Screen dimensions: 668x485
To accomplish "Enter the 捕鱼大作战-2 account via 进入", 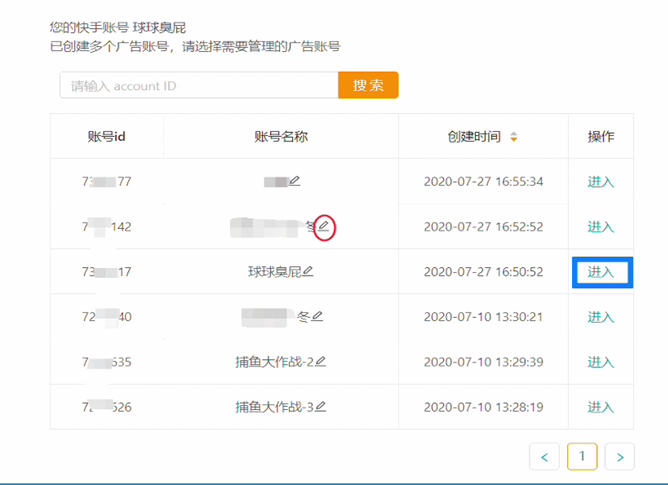I will click(x=601, y=362).
